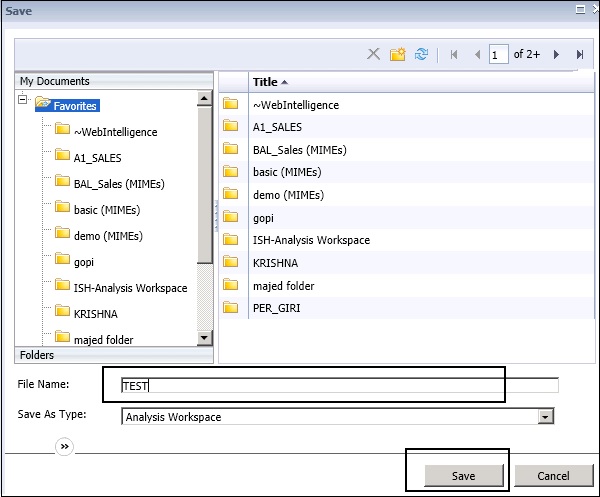The width and height of the screenshot is (600, 497).
Task: Click folder icon of basic (MIMEs) list row
Action: pyautogui.click(x=230, y=171)
